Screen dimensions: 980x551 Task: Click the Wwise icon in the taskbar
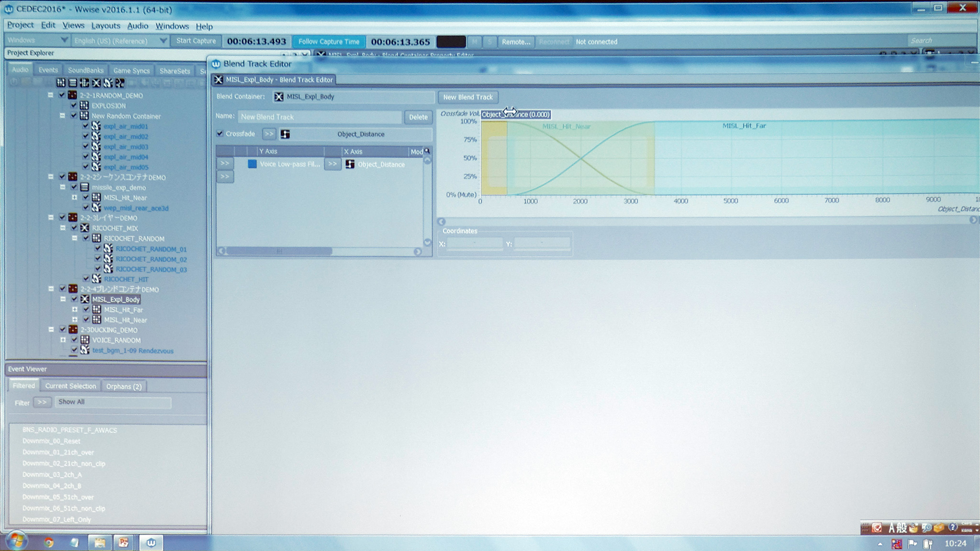151,542
